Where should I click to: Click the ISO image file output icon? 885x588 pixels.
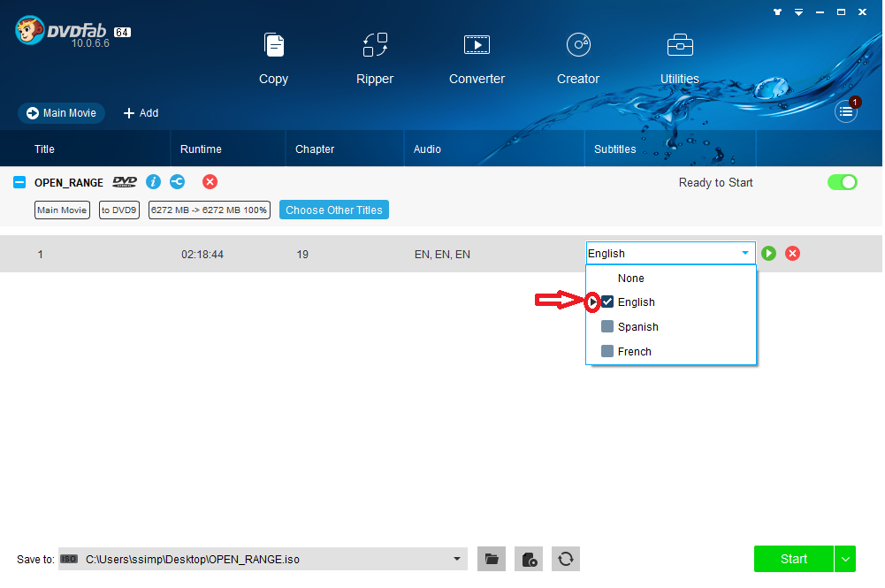(529, 559)
